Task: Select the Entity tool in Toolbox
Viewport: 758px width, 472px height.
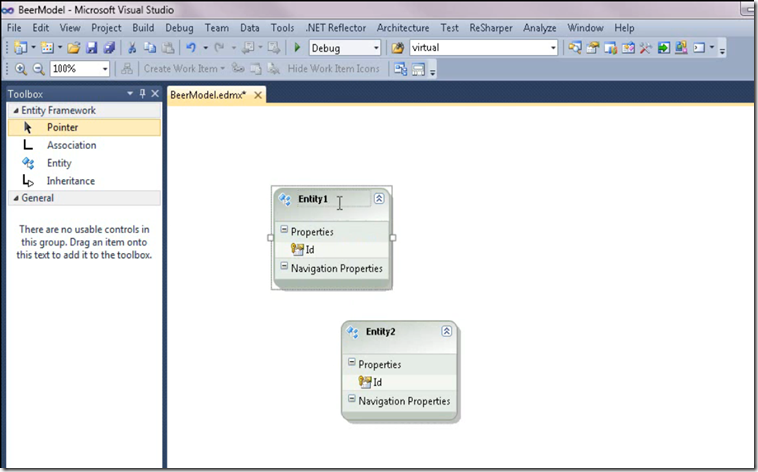Action: coord(85,163)
